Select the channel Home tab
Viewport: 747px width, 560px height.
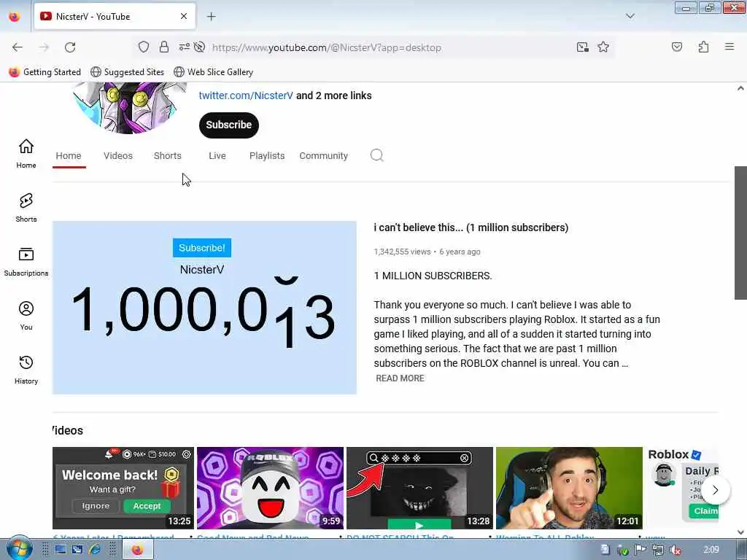[x=69, y=156]
